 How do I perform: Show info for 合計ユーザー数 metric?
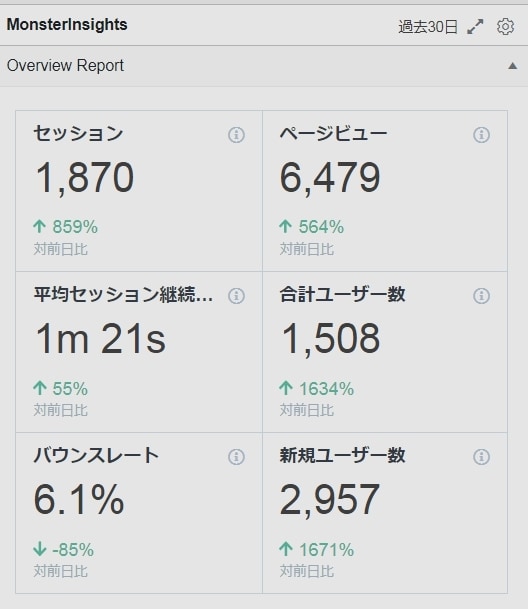tap(481, 296)
